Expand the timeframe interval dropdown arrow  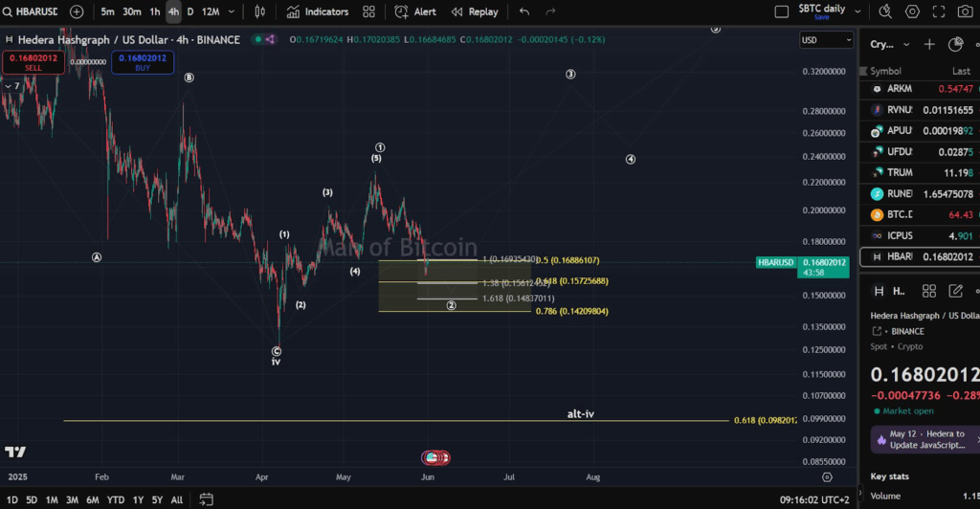[x=232, y=11]
